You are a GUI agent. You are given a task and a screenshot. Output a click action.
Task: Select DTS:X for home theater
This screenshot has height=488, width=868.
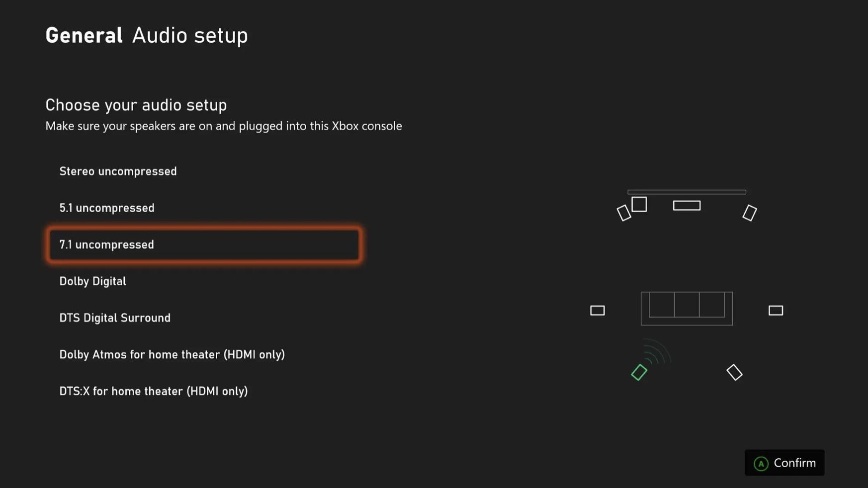point(154,392)
